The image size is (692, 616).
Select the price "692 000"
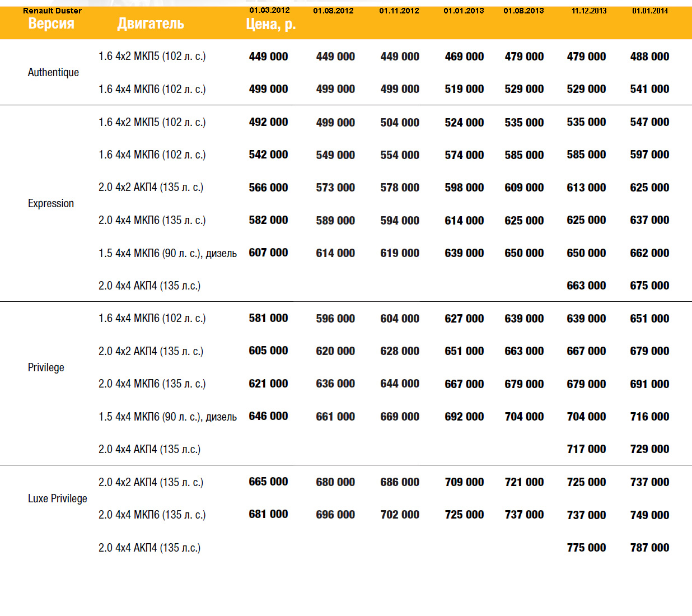[x=464, y=417]
